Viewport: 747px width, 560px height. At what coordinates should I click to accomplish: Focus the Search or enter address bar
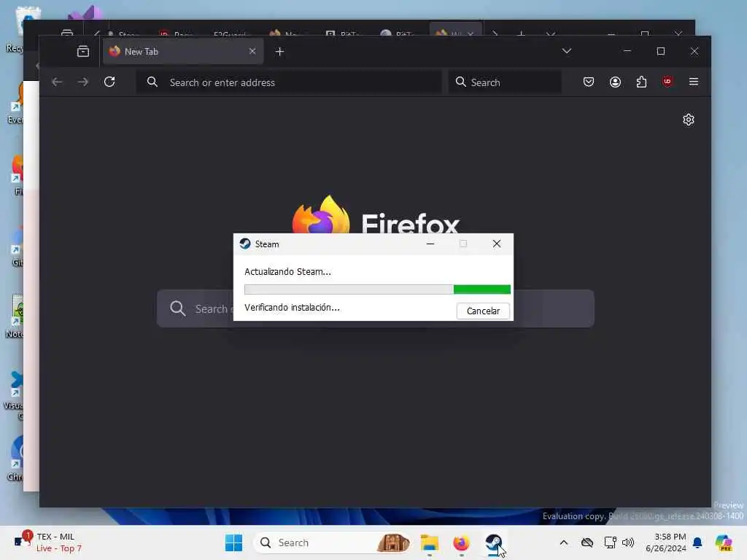coord(289,82)
